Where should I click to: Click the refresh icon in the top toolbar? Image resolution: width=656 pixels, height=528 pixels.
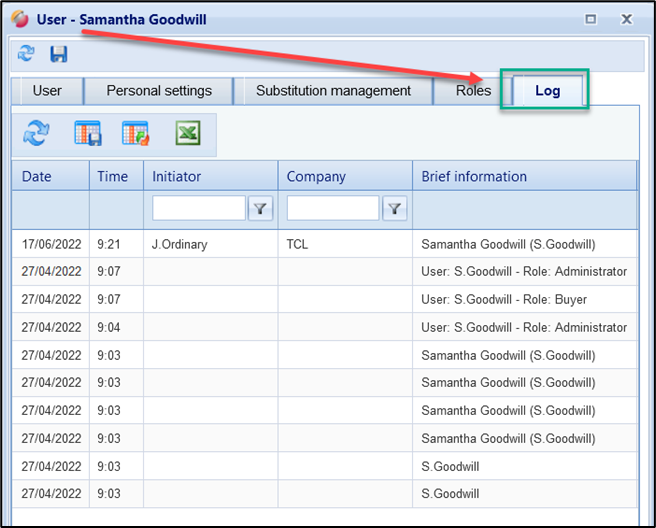(x=26, y=54)
